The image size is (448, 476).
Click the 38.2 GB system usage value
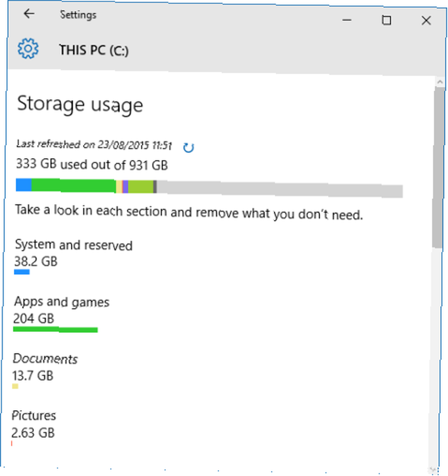point(36,261)
